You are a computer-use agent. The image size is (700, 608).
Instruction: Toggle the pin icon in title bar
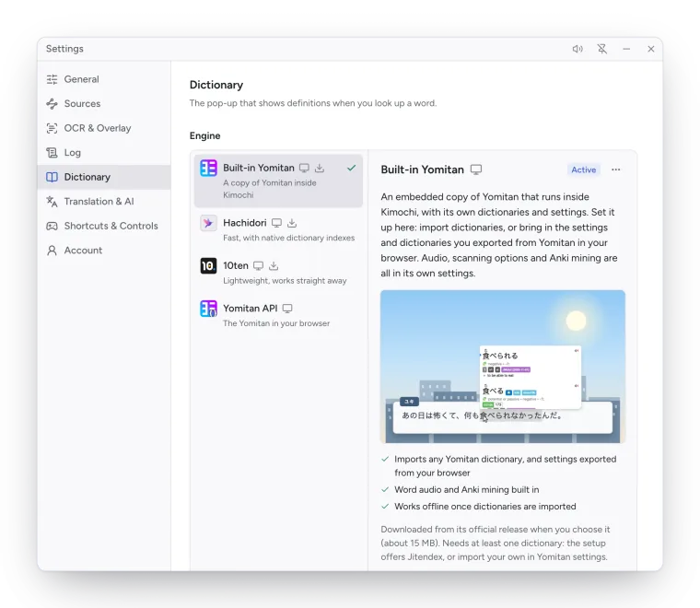[602, 49]
